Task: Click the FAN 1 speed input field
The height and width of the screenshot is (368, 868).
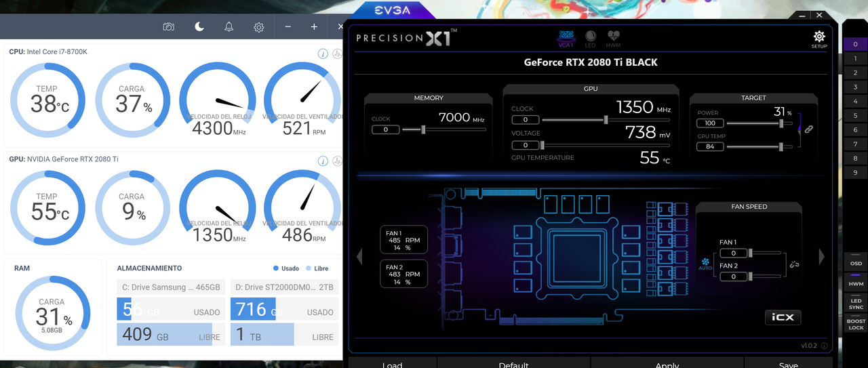Action: 734,253
